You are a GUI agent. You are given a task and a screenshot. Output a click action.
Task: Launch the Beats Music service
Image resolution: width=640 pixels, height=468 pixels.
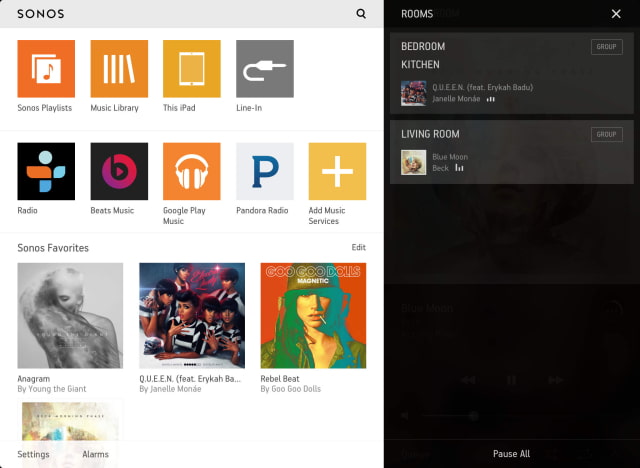coord(119,171)
